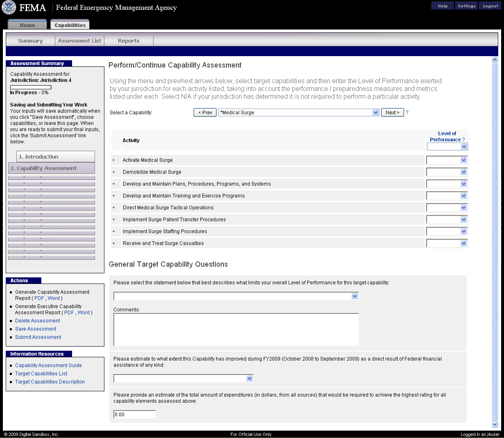
Task: Open Capability Assessment Report PDF link
Action: point(39,298)
